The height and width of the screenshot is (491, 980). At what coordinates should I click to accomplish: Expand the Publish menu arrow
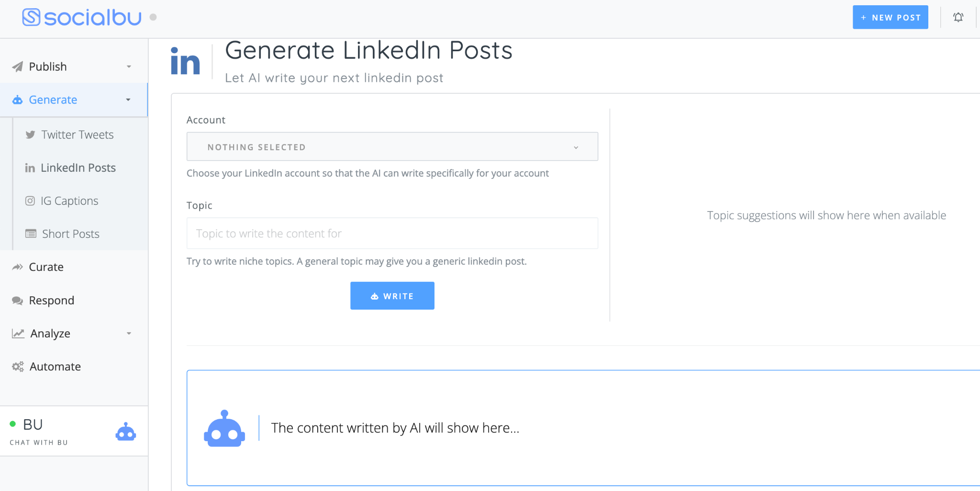coord(129,67)
